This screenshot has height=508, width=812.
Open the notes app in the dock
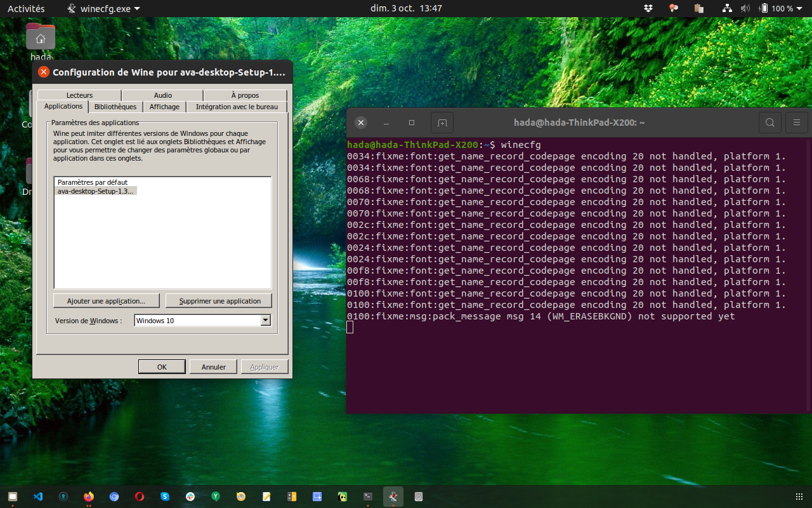[266, 497]
